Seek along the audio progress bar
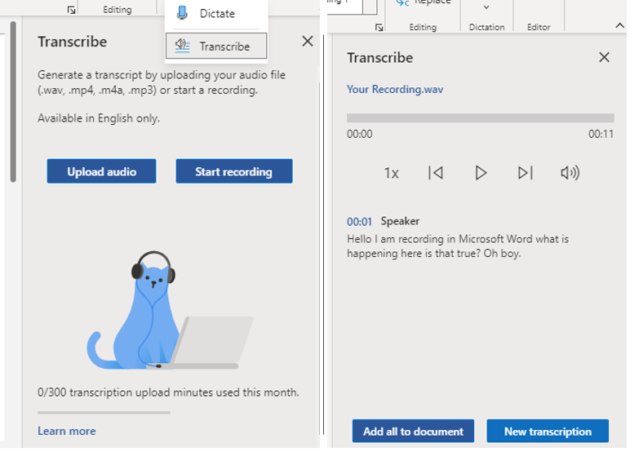630x452 pixels. click(x=480, y=118)
